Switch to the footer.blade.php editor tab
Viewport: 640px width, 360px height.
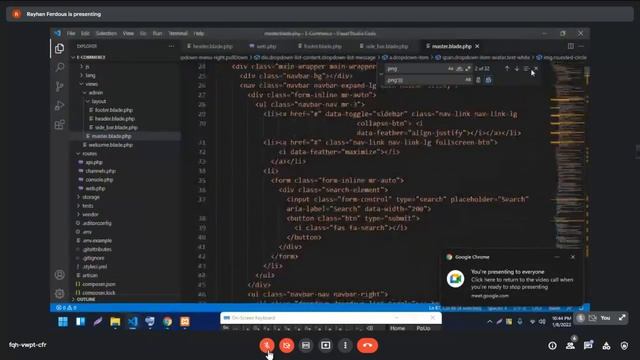pos(320,47)
